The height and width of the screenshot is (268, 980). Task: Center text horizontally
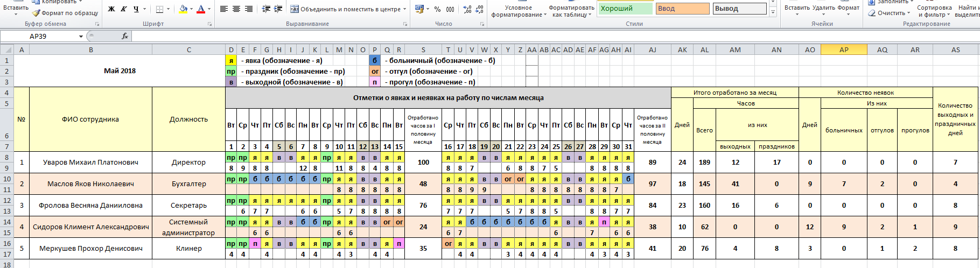click(236, 9)
